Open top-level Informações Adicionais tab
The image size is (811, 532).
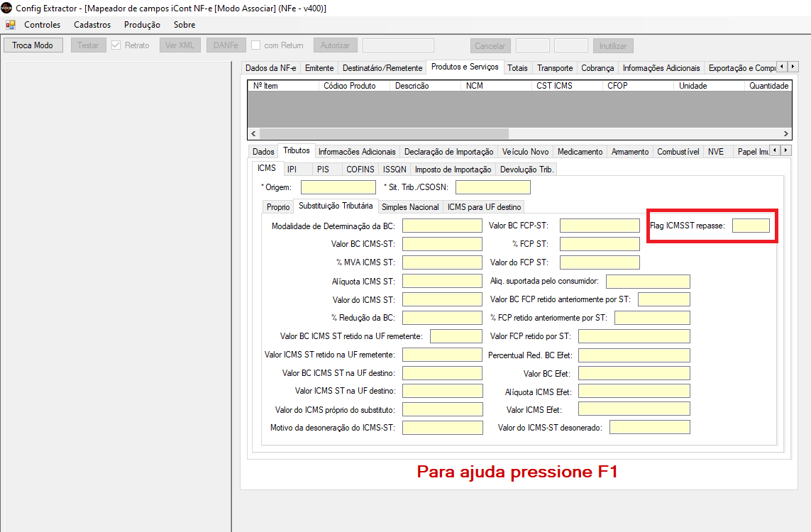pos(661,68)
